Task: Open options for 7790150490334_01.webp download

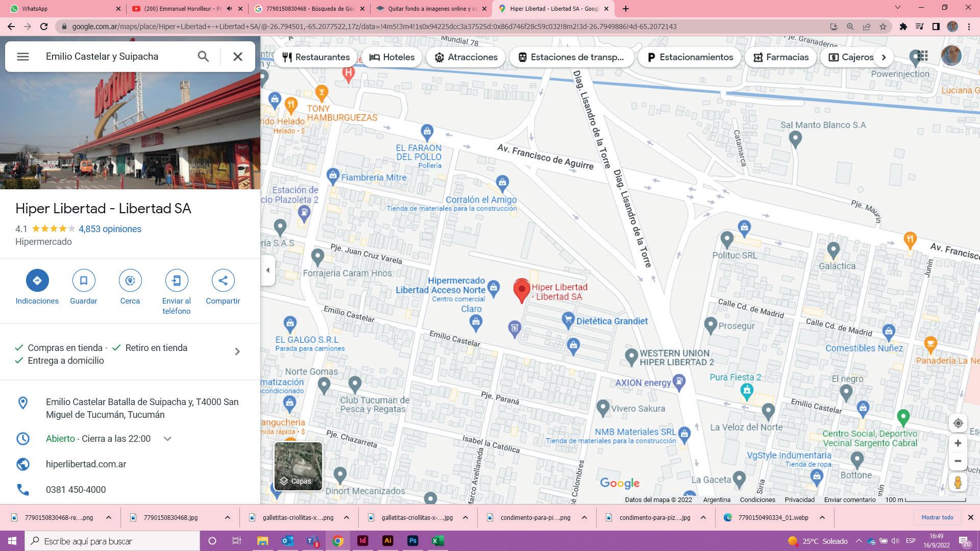Action: click(822, 517)
